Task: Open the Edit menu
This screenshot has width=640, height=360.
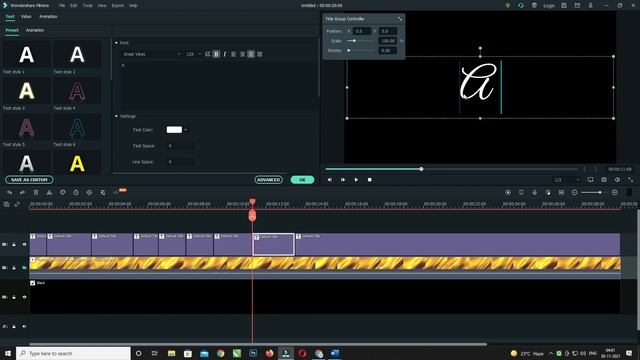Action: click(x=73, y=6)
